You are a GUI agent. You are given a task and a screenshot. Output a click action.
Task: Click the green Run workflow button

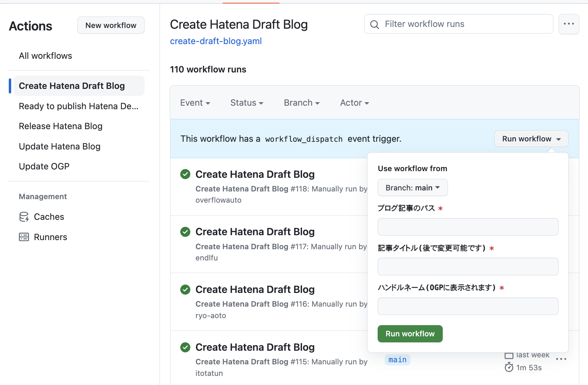point(410,334)
